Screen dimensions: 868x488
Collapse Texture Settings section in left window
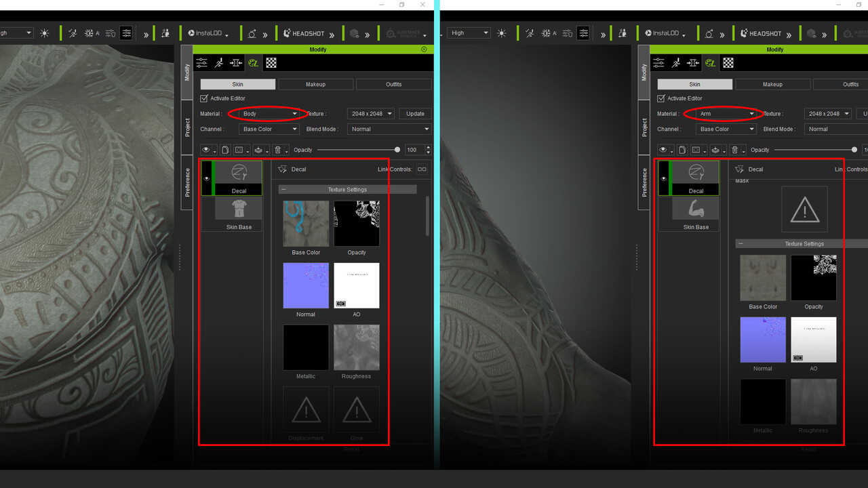(x=283, y=190)
